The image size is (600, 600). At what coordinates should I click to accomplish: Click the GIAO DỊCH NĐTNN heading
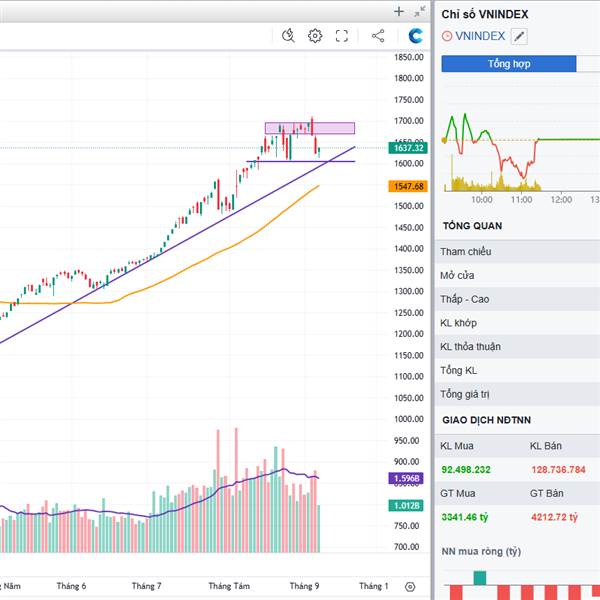click(486, 420)
